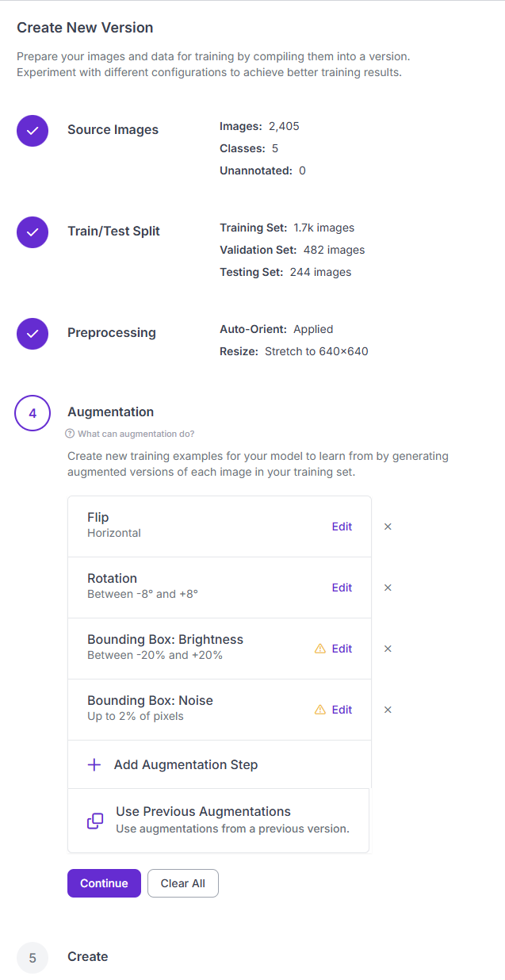Click the warning icon on Bounding Box: Brightness
505x980 pixels.
pos(321,649)
